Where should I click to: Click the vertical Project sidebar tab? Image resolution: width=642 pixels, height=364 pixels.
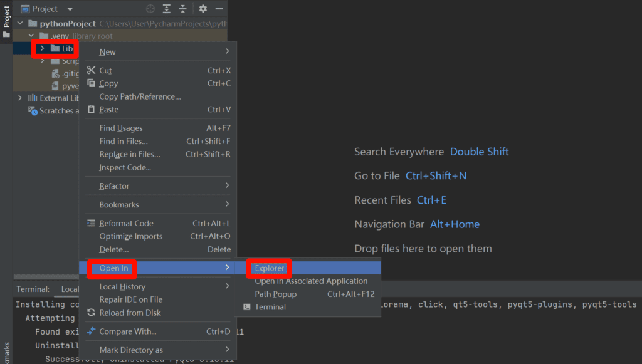(x=6, y=18)
